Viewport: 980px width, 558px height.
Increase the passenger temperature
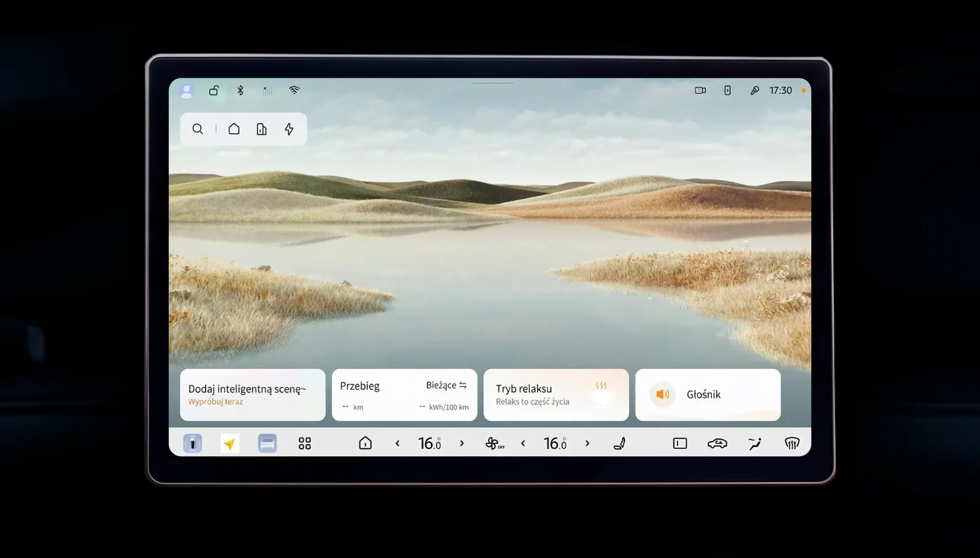[x=587, y=443]
